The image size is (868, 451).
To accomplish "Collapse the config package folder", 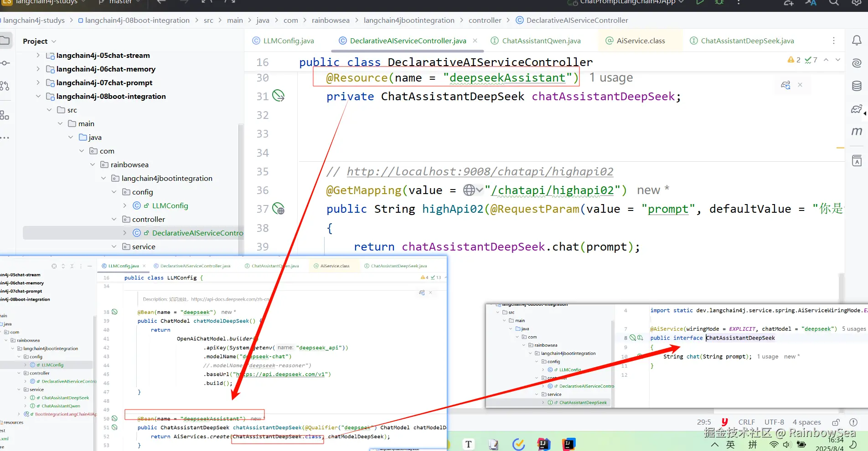I will [x=114, y=192].
